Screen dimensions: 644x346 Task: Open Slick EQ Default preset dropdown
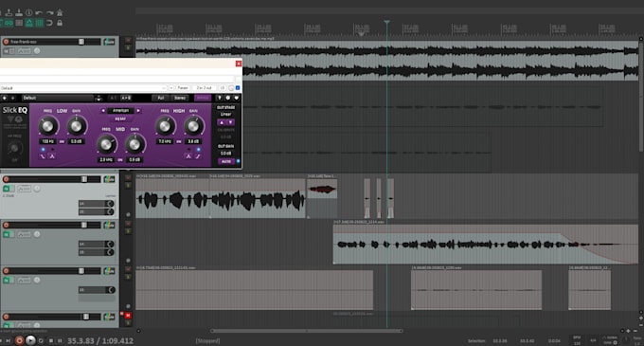[x=58, y=98]
